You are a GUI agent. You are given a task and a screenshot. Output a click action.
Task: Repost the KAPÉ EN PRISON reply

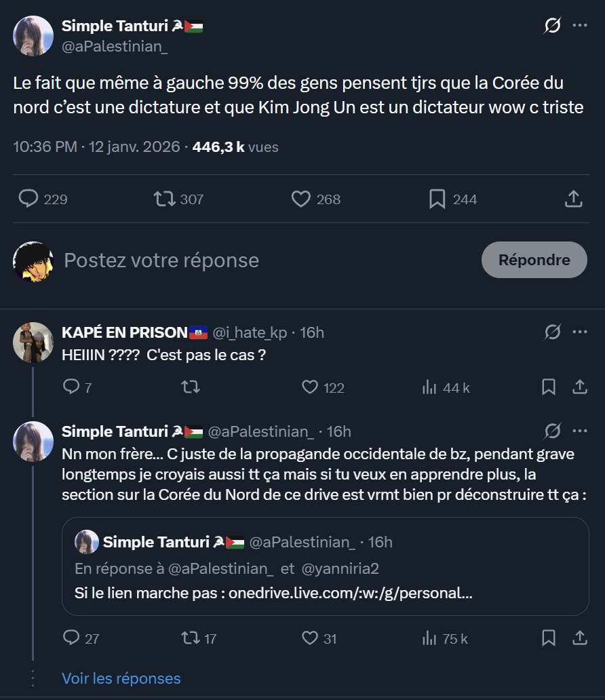190,387
